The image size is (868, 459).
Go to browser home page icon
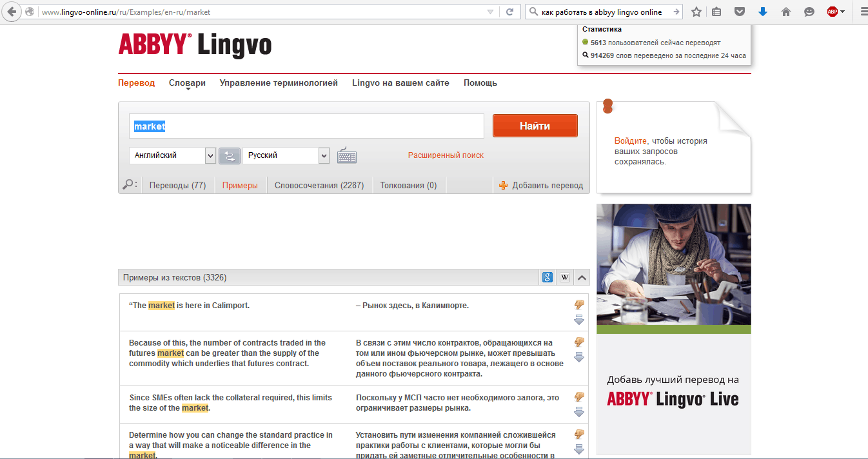click(786, 12)
